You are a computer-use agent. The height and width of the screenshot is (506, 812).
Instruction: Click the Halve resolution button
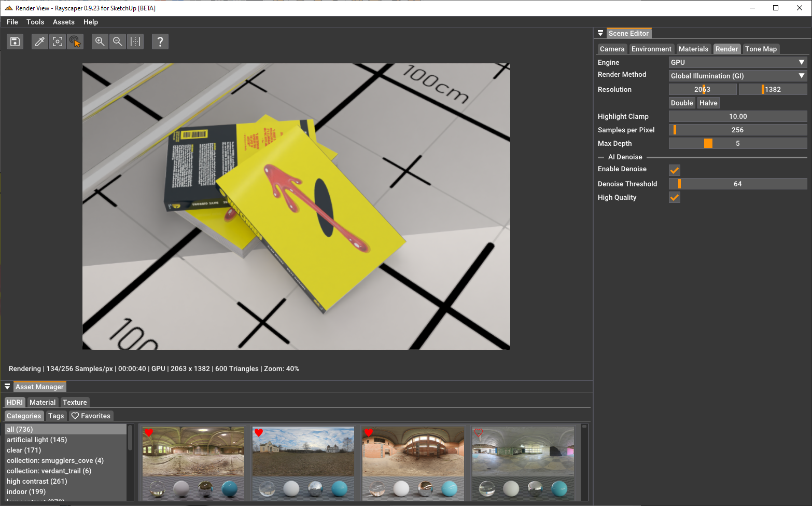coord(708,103)
